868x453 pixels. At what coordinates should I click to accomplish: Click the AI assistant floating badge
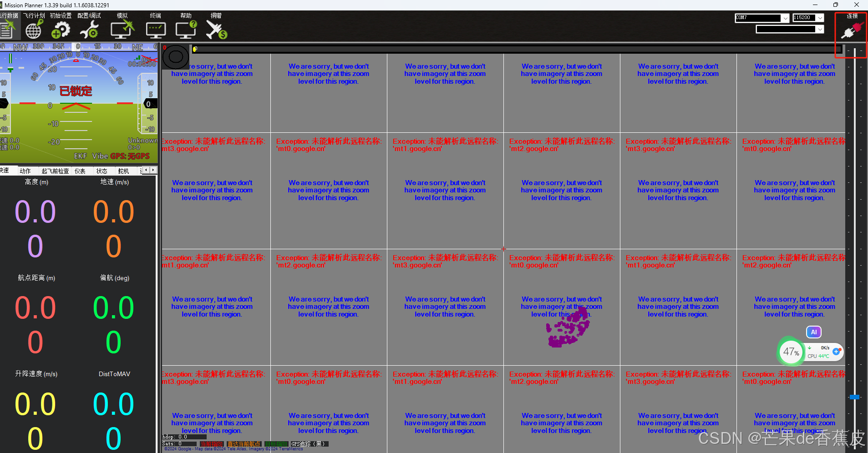pos(814,332)
